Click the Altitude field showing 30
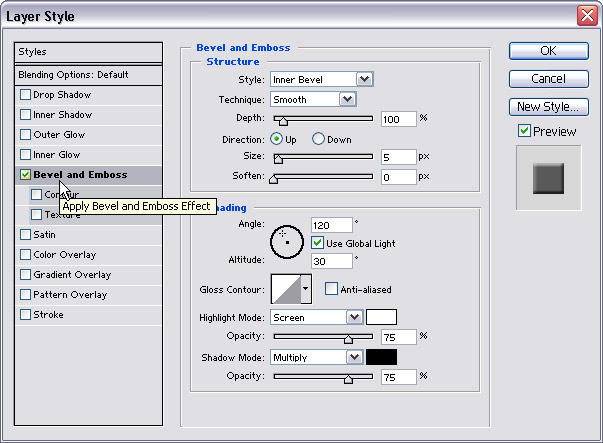This screenshot has width=603, height=443. 331,261
